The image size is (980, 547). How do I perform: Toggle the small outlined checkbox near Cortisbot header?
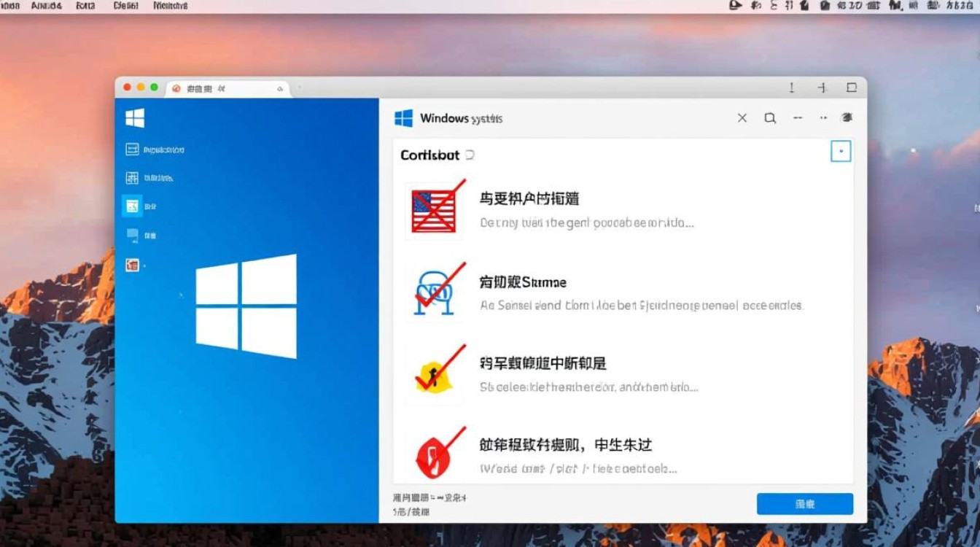(x=839, y=151)
